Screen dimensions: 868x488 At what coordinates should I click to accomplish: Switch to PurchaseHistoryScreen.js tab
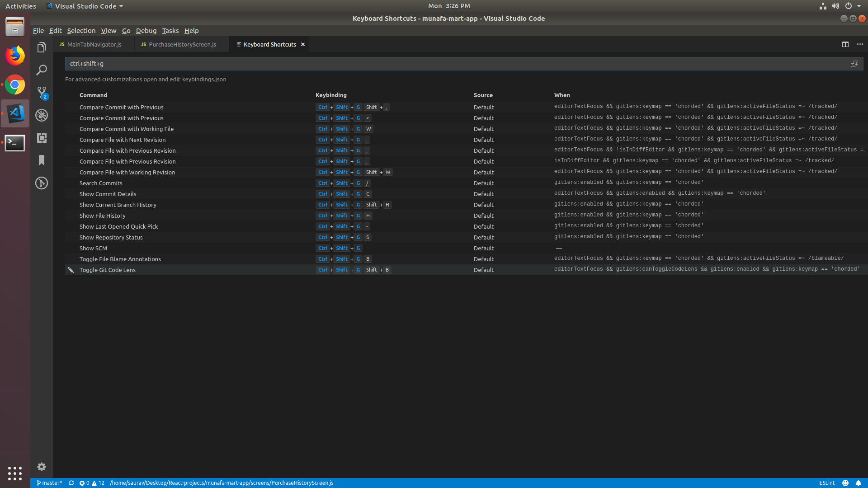[x=182, y=44]
